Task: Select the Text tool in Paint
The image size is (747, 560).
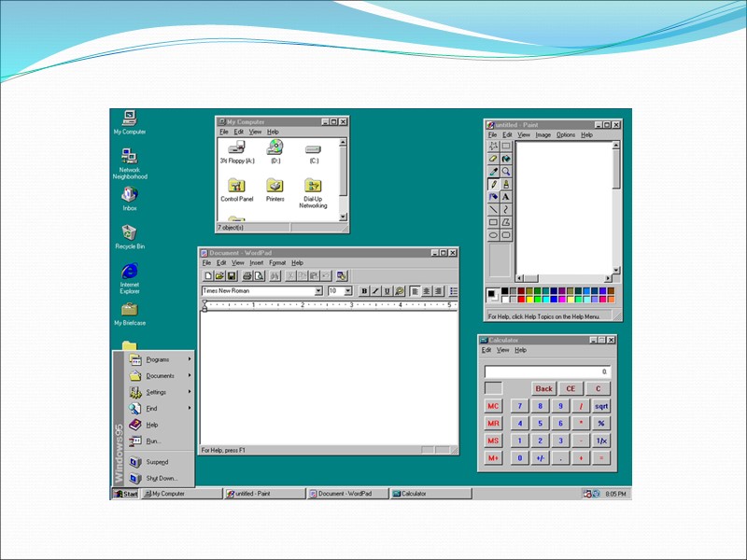Action: click(506, 197)
